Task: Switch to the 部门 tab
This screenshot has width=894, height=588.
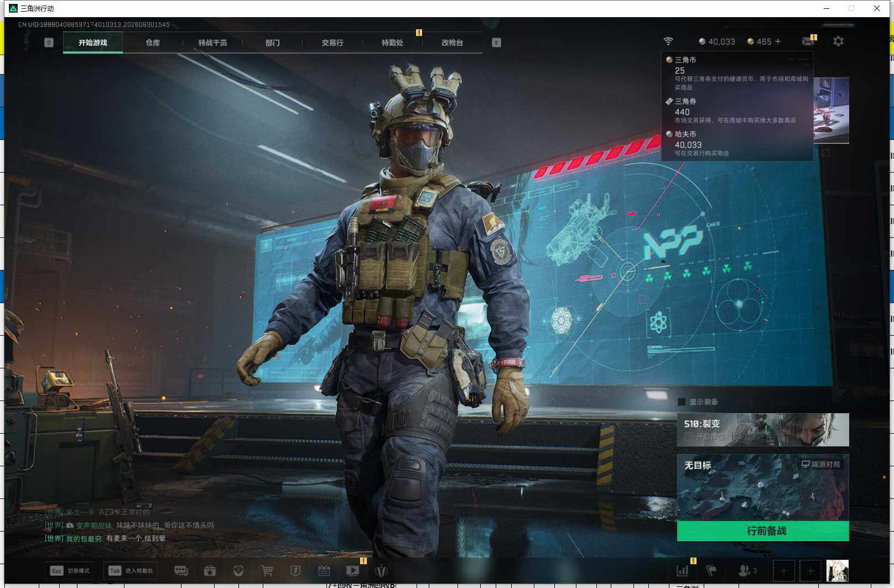Action: [272, 43]
